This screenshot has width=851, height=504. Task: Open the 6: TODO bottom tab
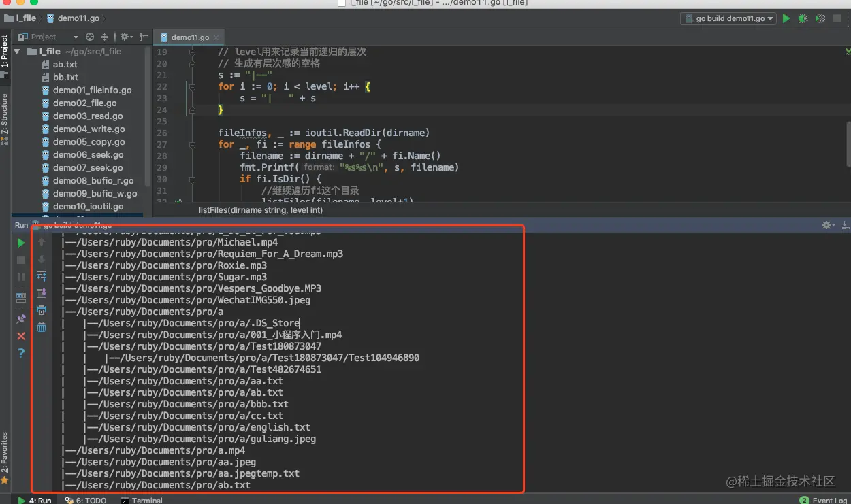pos(86,500)
